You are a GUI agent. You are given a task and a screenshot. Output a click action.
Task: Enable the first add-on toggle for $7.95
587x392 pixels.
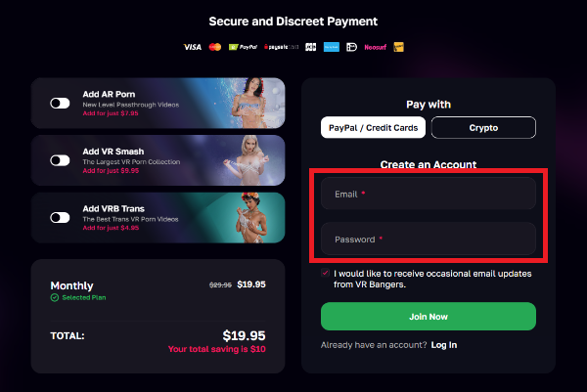61,103
